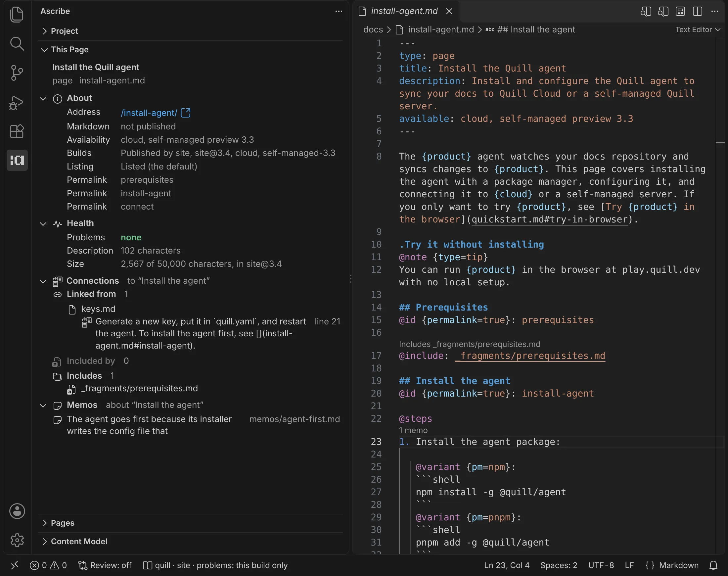The image size is (728, 576).
Task: Collapse the Health group
Action: point(43,223)
